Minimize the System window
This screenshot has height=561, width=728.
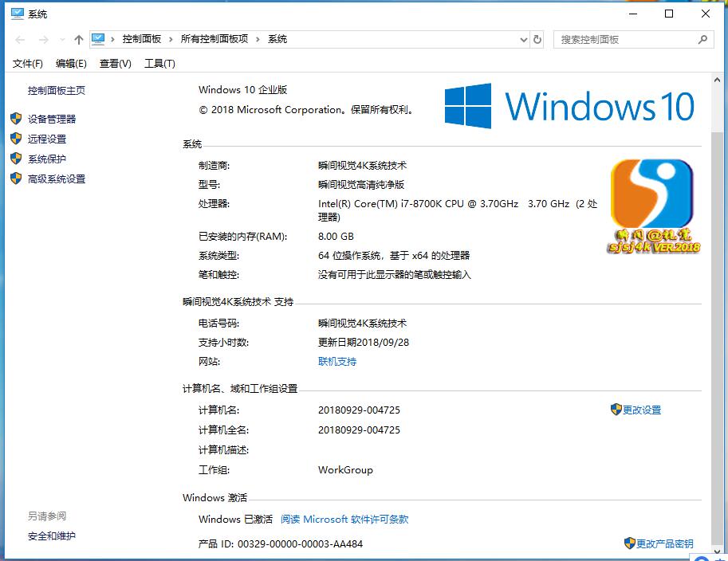pos(633,14)
